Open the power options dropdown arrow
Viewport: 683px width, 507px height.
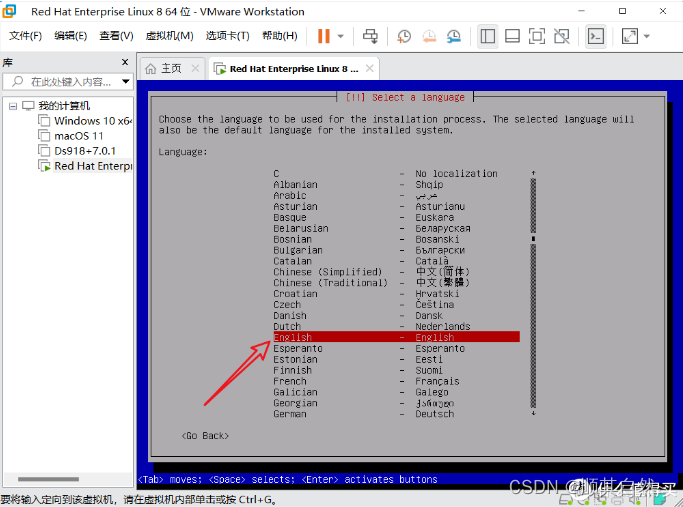click(341, 36)
